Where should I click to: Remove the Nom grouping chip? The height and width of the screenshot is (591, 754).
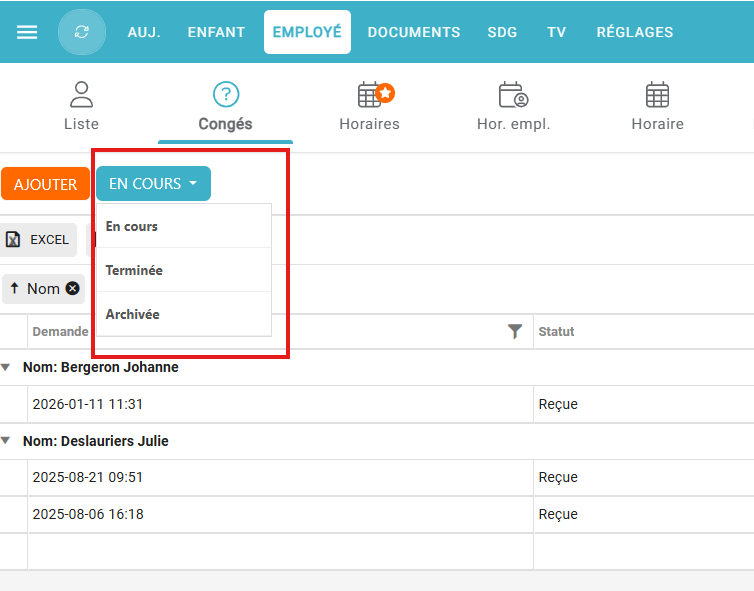point(73,289)
